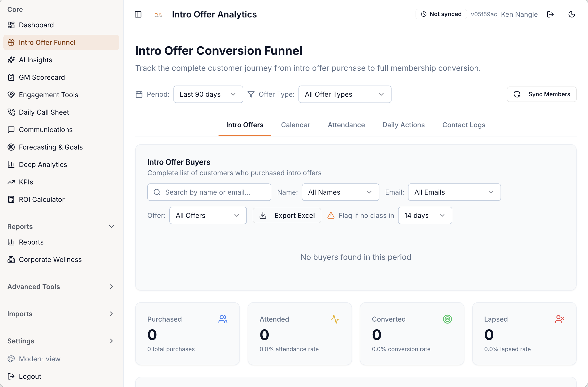Switch to the Calendar tab

[296, 125]
